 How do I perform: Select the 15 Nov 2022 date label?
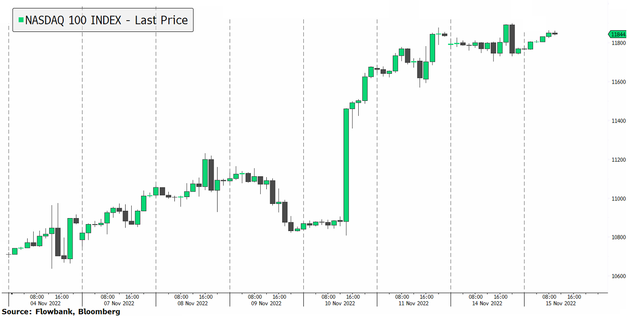tap(561, 303)
